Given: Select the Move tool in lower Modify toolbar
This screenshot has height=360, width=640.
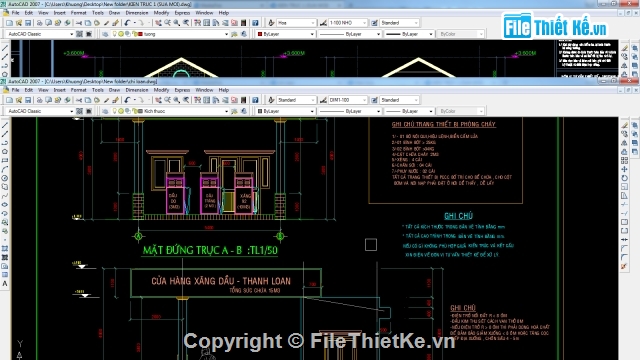Looking at the screenshot, I should (x=624, y=169).
